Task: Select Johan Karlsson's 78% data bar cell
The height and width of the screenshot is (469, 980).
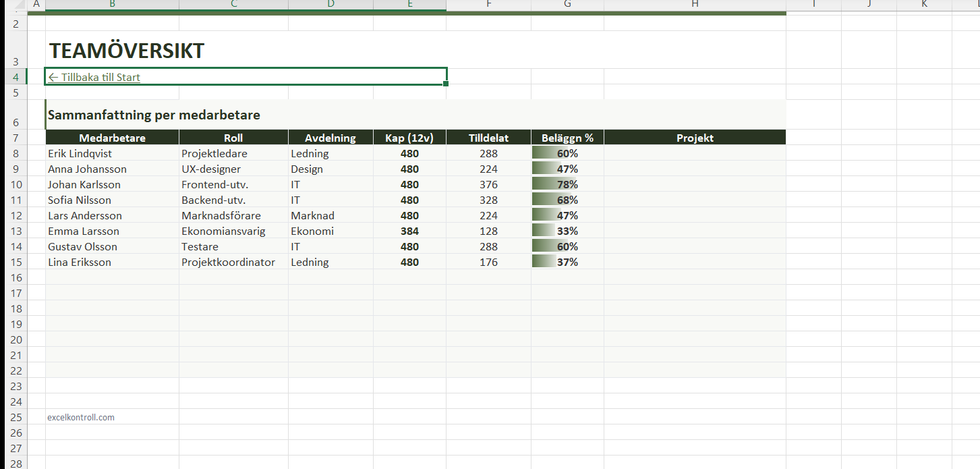Action: 567,185
